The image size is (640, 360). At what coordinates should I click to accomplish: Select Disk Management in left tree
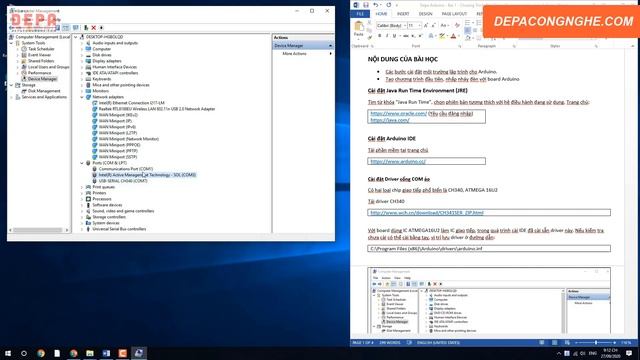coord(44,91)
